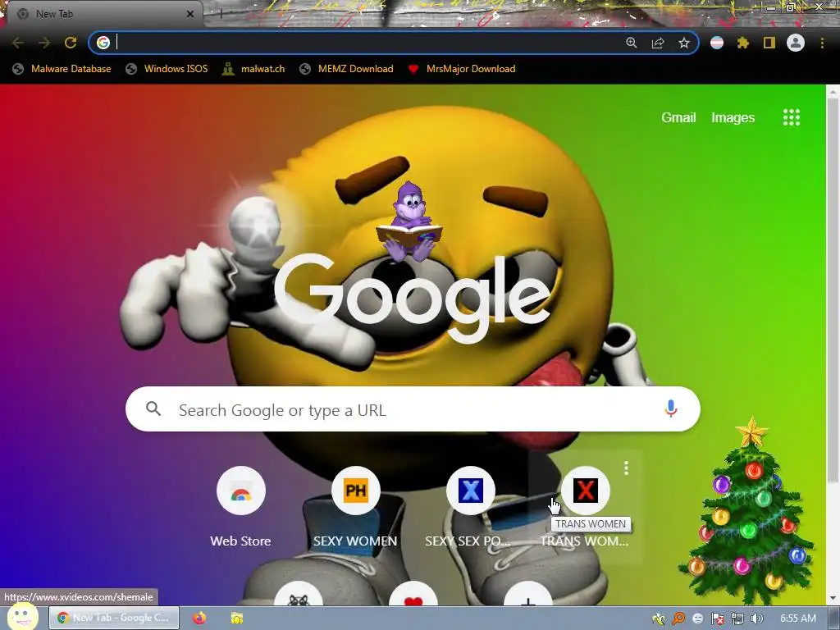This screenshot has height=630, width=840.
Task: Open the MrsMajor Download bookmark
Action: [462, 69]
